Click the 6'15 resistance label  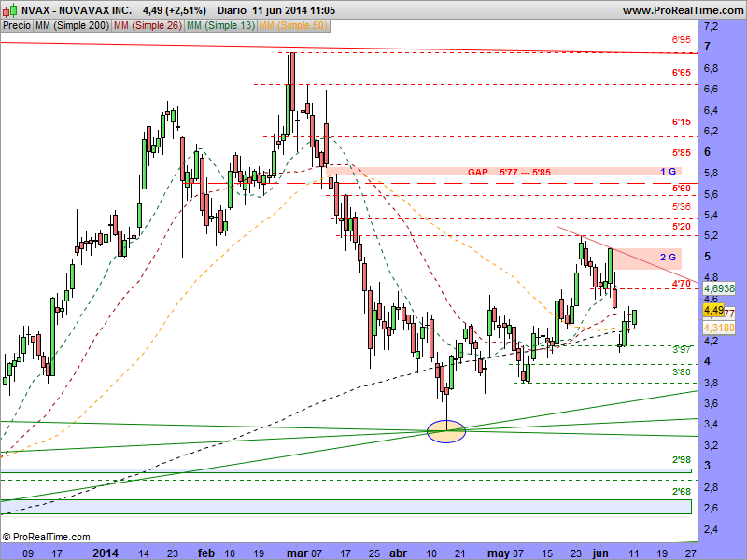point(682,122)
